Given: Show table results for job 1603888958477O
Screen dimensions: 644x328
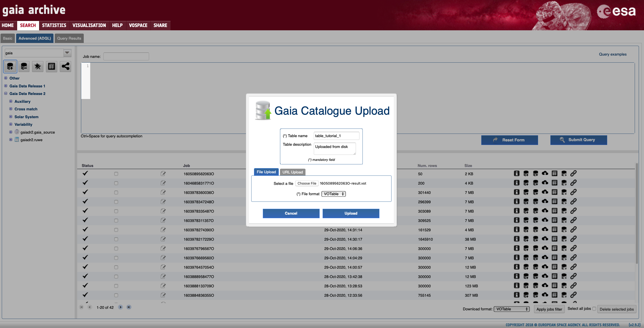Looking at the screenshot, I should pos(554,276).
